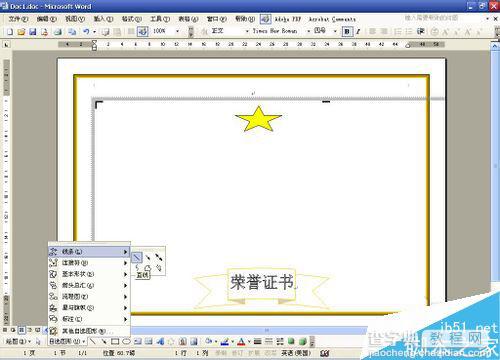Save the document with floppy icon
The image size is (500, 360).
coord(33,32)
